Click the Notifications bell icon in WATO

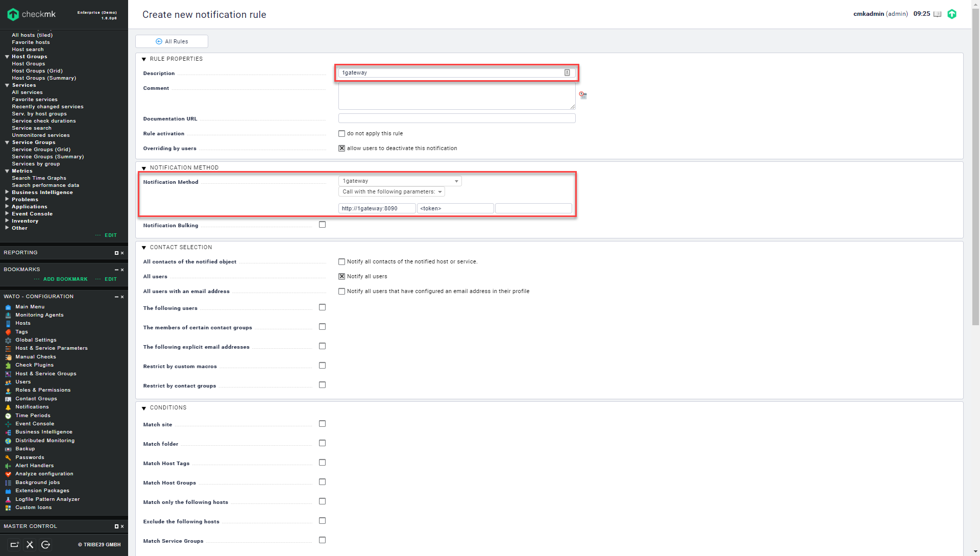pos(8,407)
